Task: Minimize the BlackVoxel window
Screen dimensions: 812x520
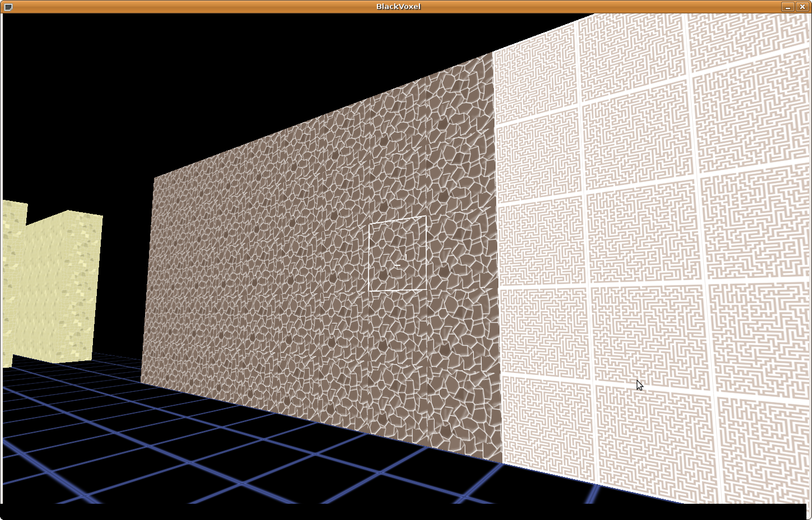Action: (x=788, y=7)
